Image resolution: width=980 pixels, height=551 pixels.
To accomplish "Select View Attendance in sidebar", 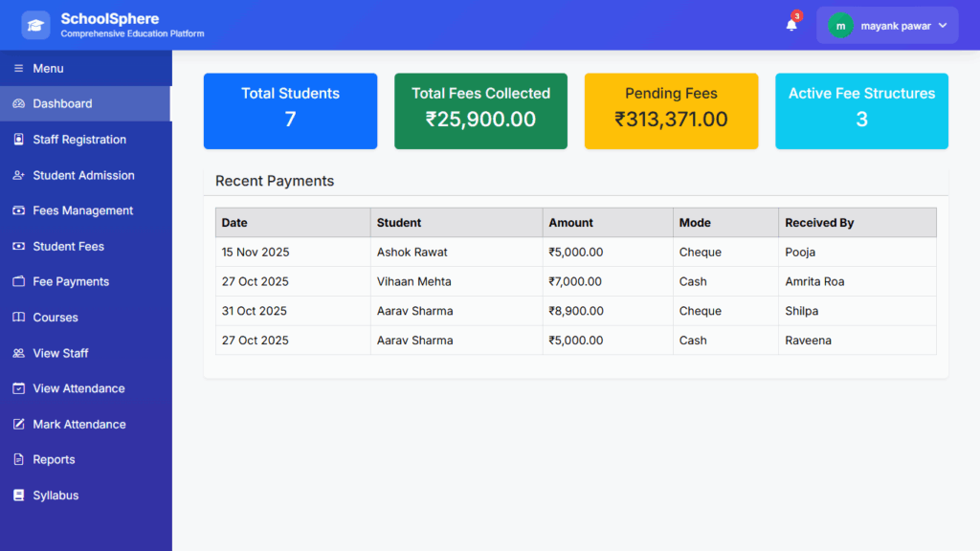I will pos(78,388).
